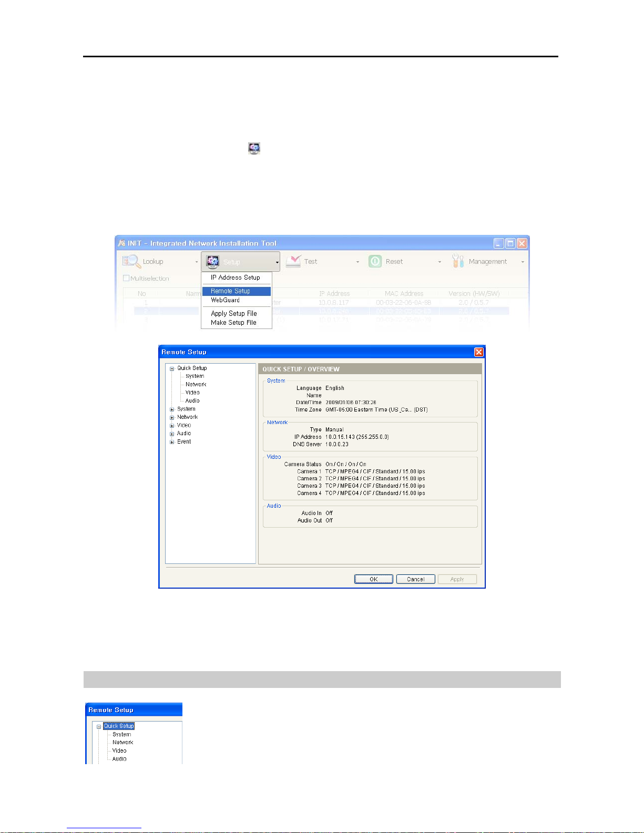Click the Lookup magnifier icon in INIT toolbar
Screen dimensions: 644x833
pyautogui.click(x=131, y=261)
